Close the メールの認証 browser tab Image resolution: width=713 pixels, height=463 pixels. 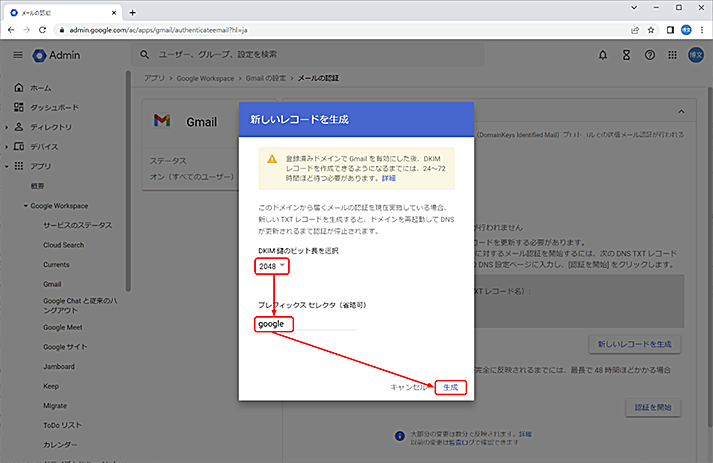click(x=114, y=13)
